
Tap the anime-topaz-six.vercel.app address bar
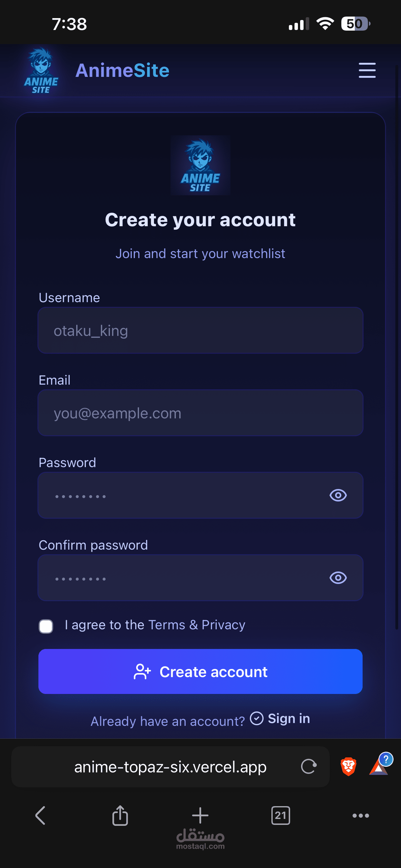click(x=170, y=767)
